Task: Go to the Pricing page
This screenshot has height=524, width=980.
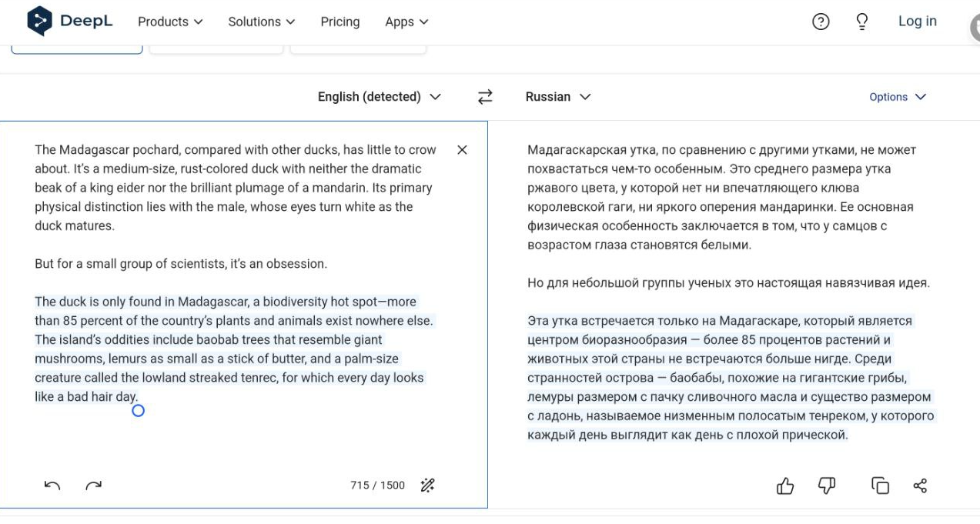Action: (340, 22)
